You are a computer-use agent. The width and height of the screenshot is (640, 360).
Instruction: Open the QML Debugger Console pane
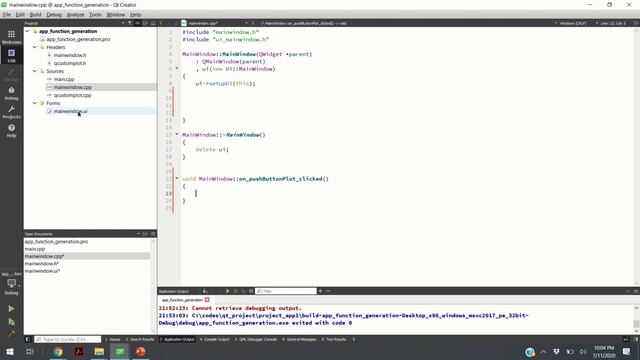coord(256,339)
